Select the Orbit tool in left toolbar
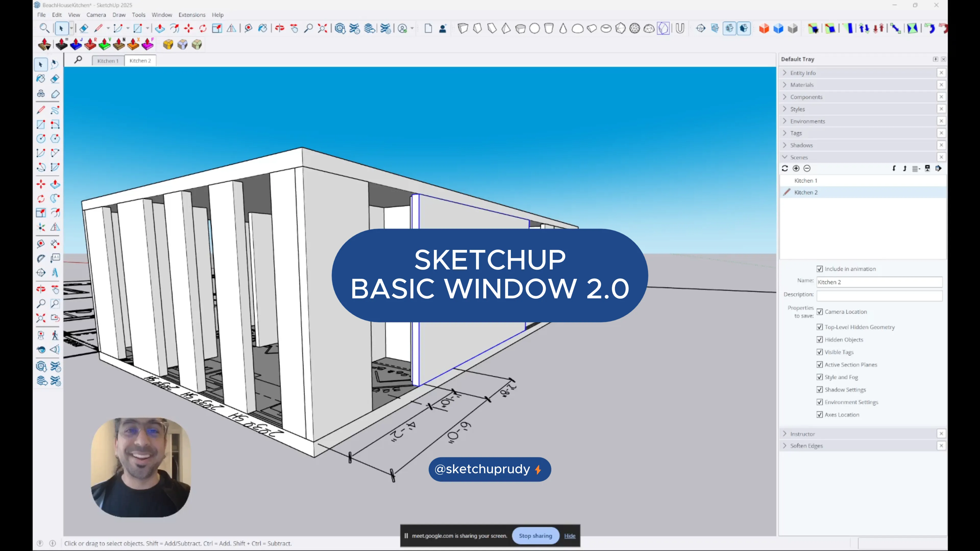The image size is (980, 551). [41, 289]
